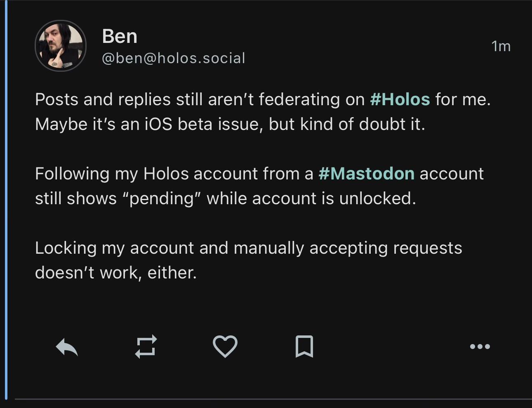The width and height of the screenshot is (532, 408).
Task: Favorite the post using the heart icon
Action: coord(225,346)
